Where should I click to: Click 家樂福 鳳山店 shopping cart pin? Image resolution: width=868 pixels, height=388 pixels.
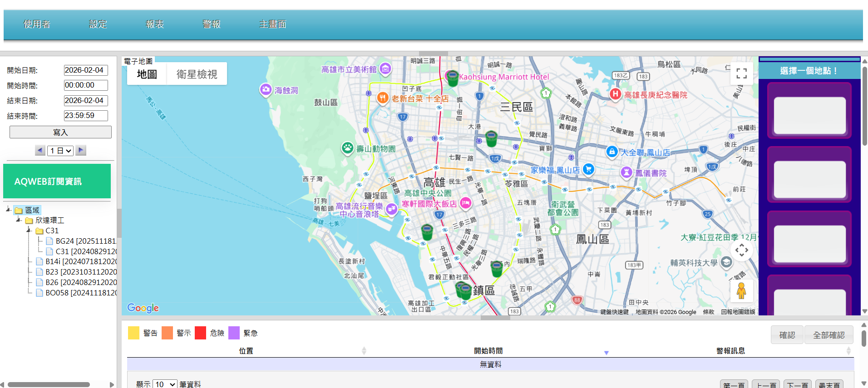pyautogui.click(x=588, y=169)
